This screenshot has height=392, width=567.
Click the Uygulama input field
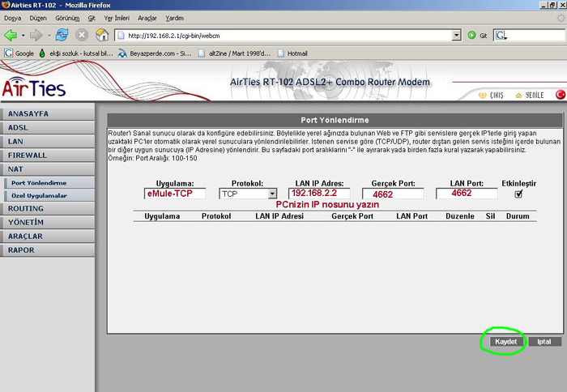click(x=175, y=194)
